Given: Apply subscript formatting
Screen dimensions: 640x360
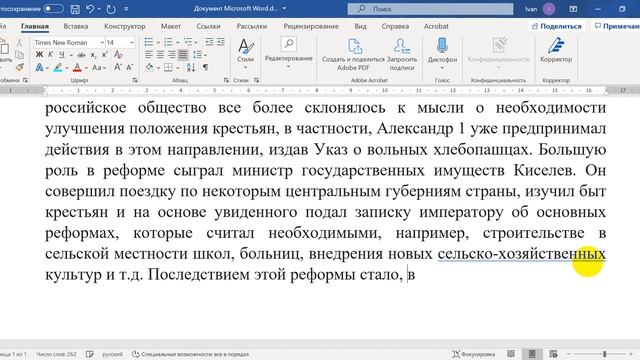Looking at the screenshot, I should coord(93,55).
